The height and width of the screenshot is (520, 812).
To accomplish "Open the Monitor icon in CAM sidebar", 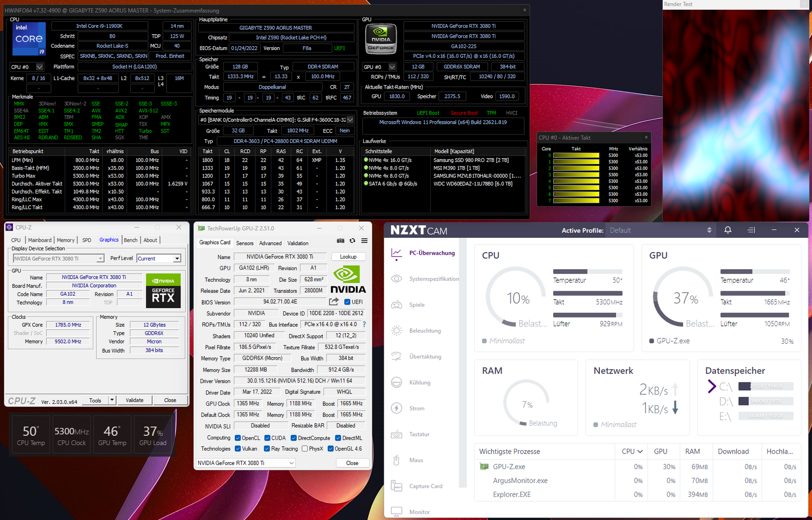I will [x=396, y=512].
